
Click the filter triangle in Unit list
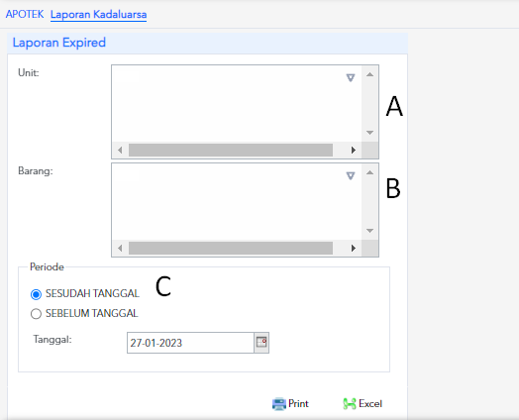[351, 78]
